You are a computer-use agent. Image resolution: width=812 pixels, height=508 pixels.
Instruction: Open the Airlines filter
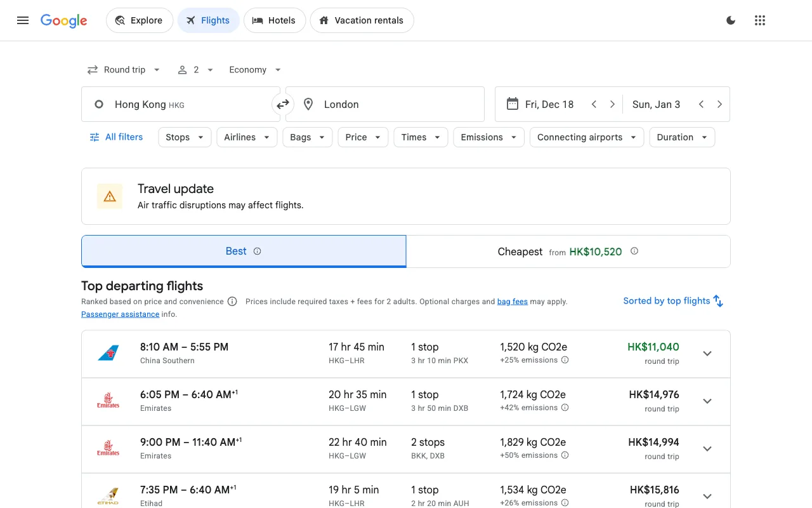pyautogui.click(x=247, y=137)
